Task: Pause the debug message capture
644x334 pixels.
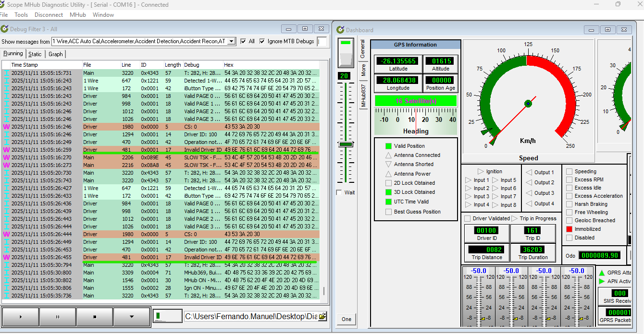Action: click(x=58, y=317)
